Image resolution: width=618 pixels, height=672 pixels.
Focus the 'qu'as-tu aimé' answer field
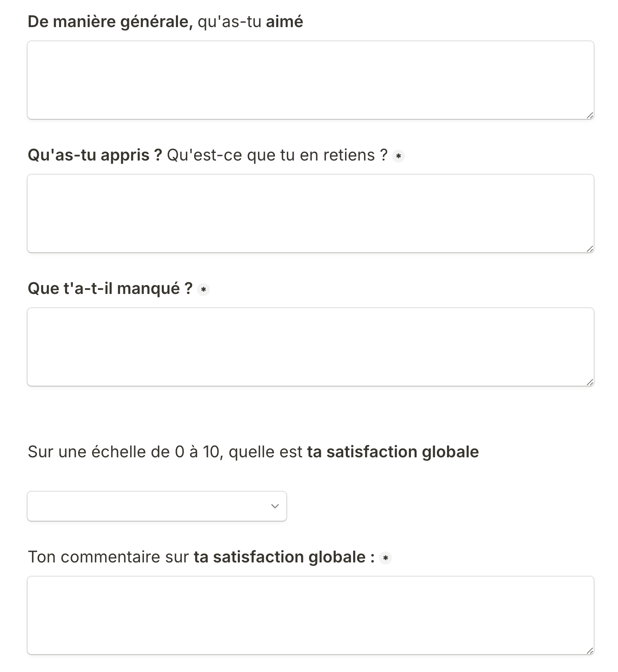[x=311, y=80]
